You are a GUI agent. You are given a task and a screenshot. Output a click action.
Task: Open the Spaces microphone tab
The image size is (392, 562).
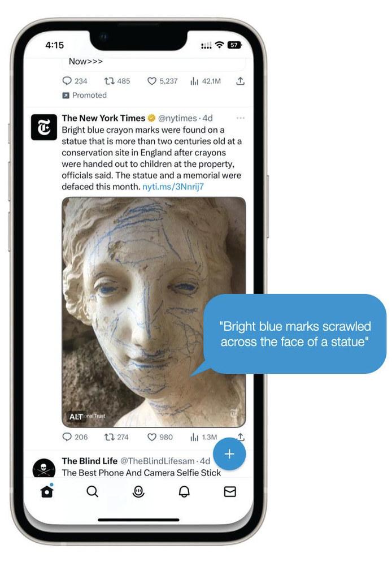[x=138, y=491]
